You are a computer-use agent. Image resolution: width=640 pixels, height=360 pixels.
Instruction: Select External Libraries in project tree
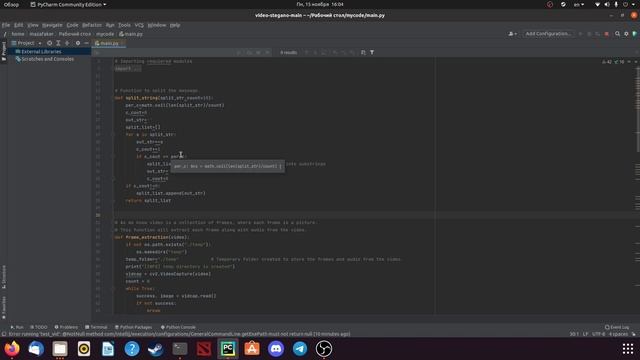[x=41, y=52]
